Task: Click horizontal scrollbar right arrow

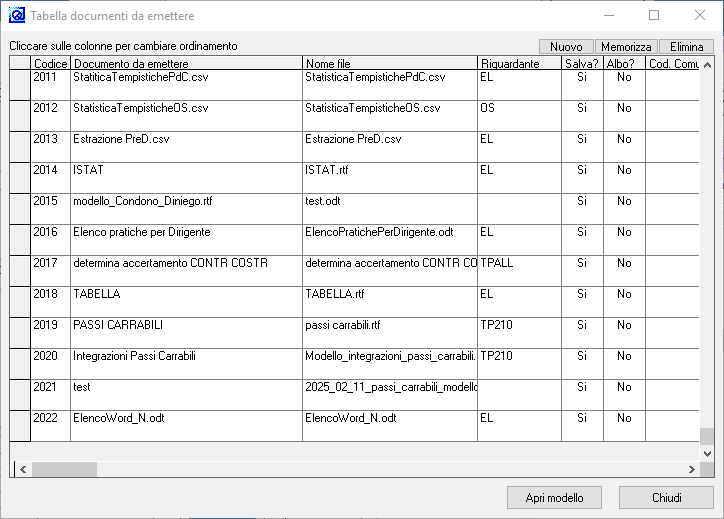Action: tap(691, 469)
